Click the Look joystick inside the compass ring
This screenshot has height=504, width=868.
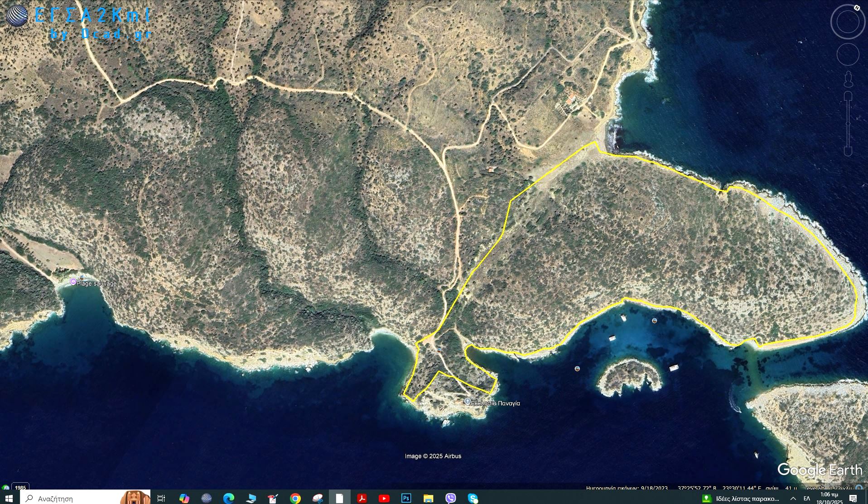tap(848, 21)
